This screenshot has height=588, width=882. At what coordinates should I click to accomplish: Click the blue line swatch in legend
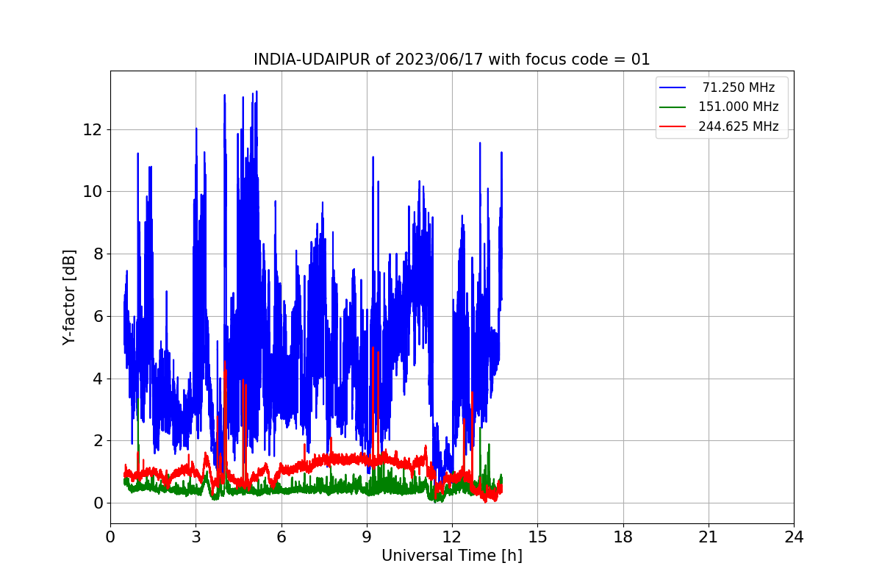[x=673, y=87]
